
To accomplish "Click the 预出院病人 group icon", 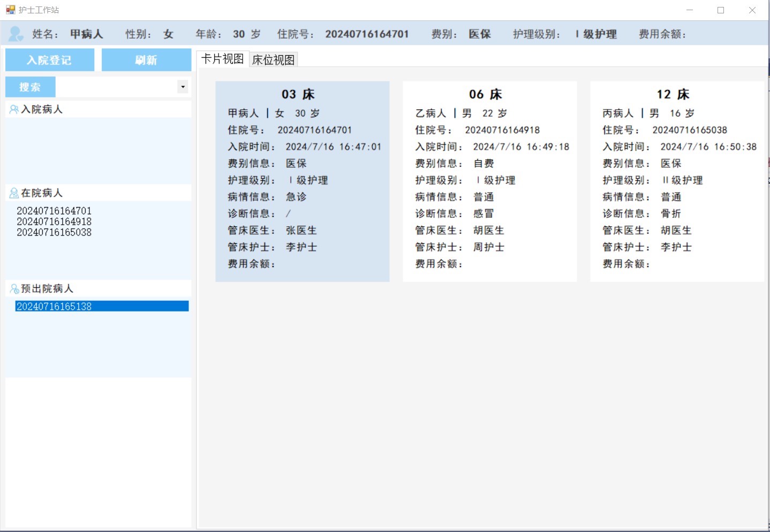I will (x=14, y=289).
